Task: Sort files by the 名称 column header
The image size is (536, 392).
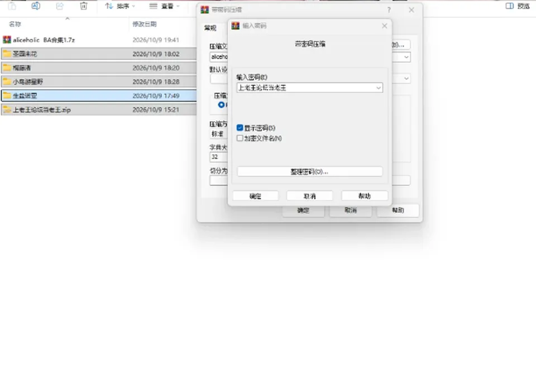Action: 15,24
